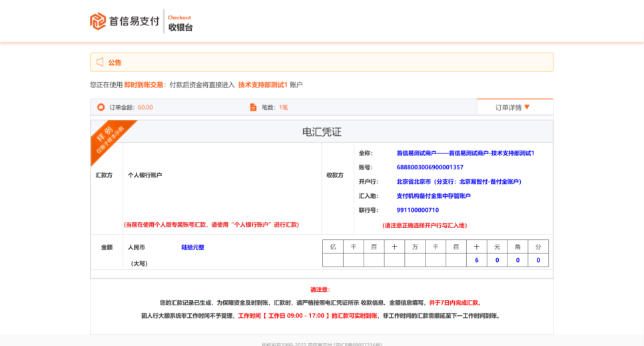The width and height of the screenshot is (644, 346).
Task: Click the 联行号 field label
Action: click(x=368, y=210)
